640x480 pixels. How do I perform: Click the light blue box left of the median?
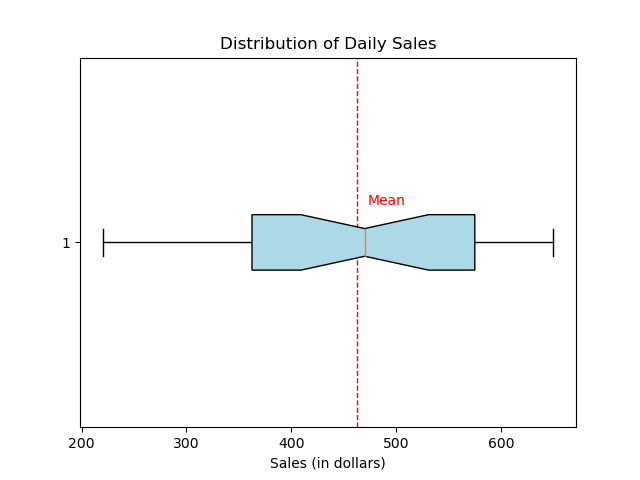300,242
